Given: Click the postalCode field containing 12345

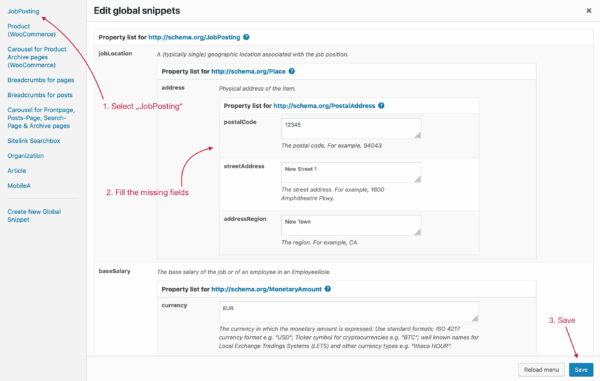Looking at the screenshot, I should click(351, 129).
